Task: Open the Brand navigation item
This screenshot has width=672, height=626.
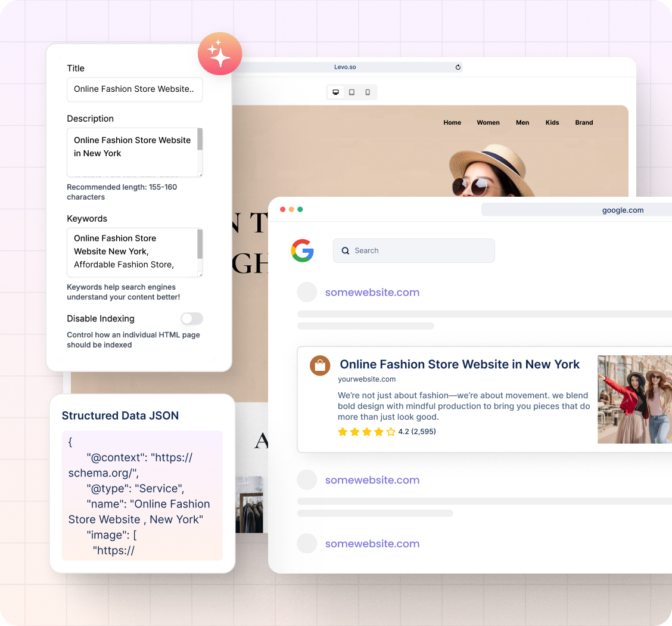Action: (x=584, y=123)
